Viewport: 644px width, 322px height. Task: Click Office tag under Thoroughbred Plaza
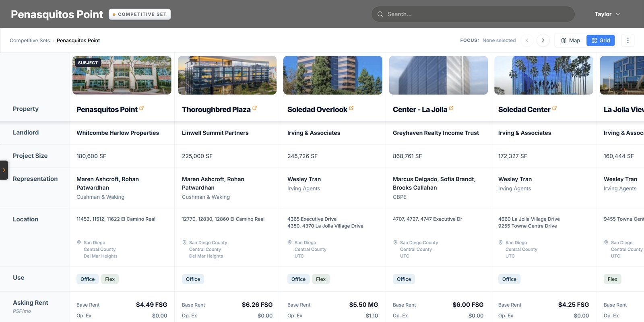pos(193,279)
